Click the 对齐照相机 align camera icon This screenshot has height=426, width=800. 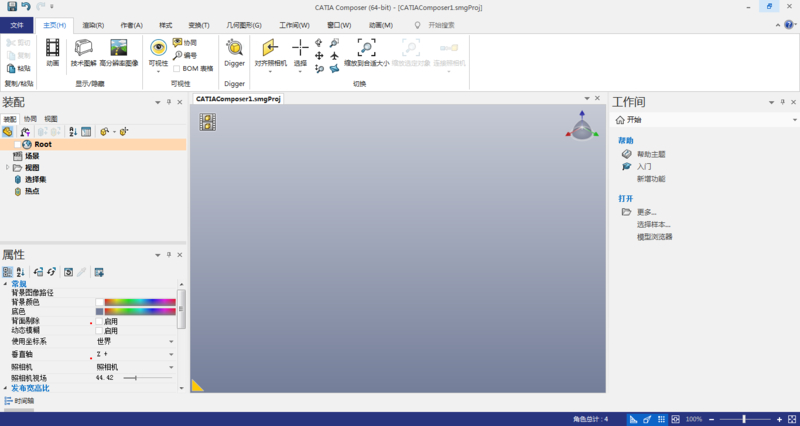(x=270, y=47)
